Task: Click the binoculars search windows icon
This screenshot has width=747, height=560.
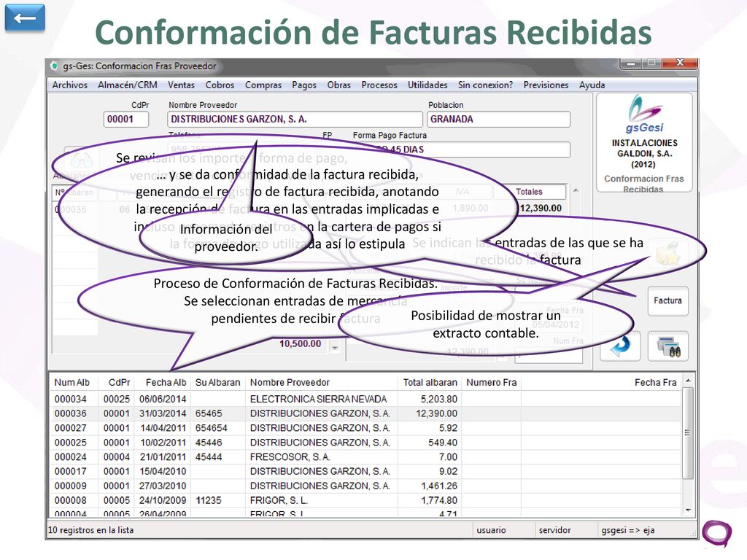Action: pos(668,346)
